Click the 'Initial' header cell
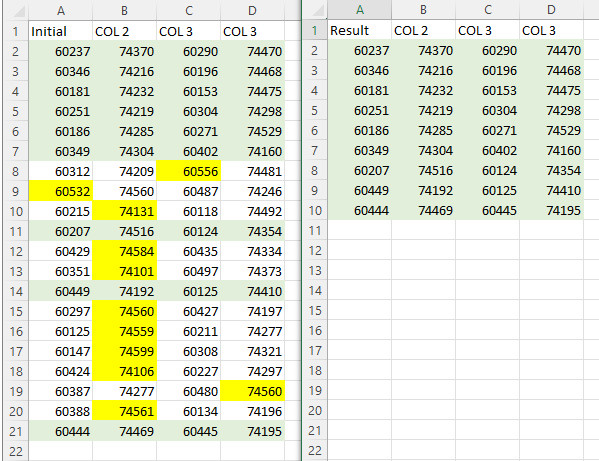 pos(61,31)
